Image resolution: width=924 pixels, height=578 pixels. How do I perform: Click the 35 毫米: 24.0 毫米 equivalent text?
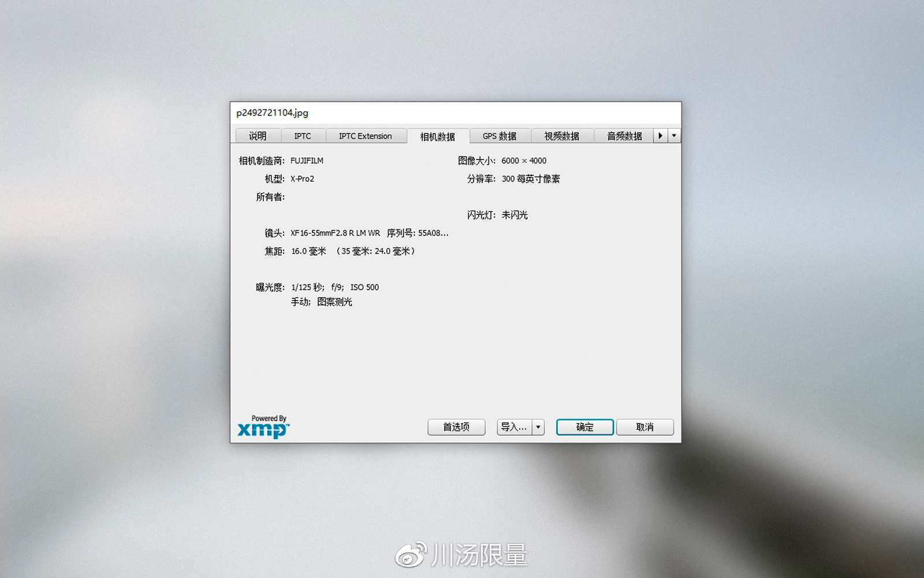375,251
